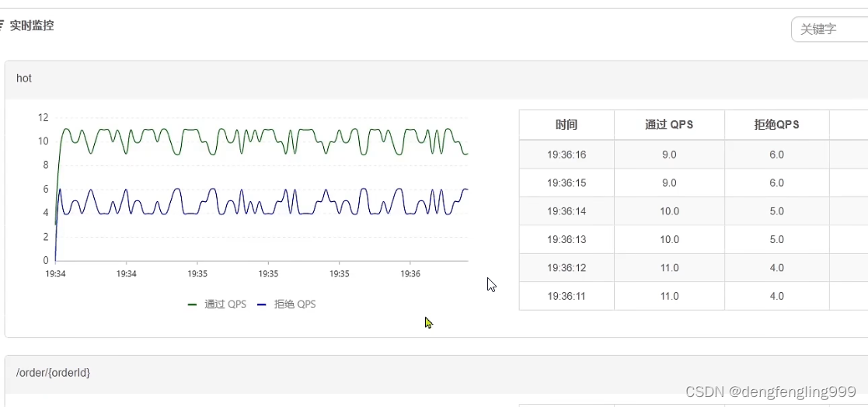Select the 19:36:16 time cell
Screen dimensions: 868x407
tap(566, 155)
